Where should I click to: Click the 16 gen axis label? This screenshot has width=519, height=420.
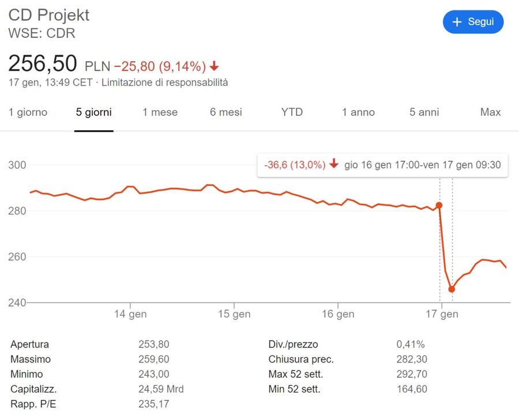coord(337,315)
